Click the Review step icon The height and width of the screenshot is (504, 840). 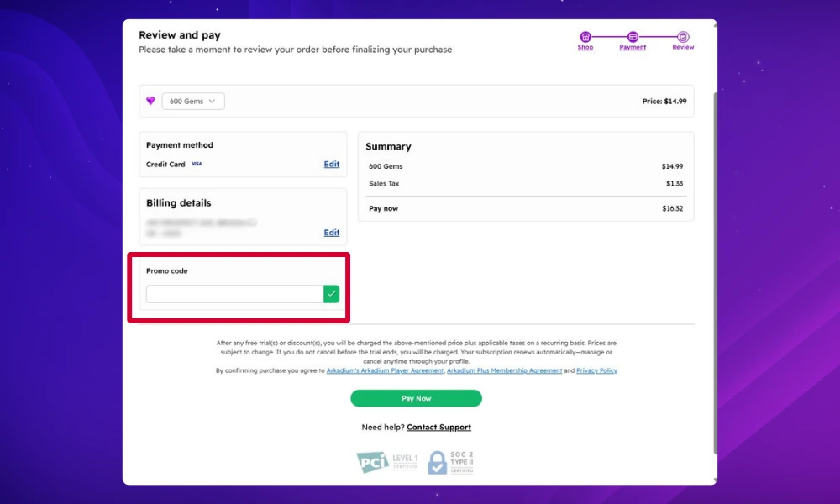[x=683, y=37]
